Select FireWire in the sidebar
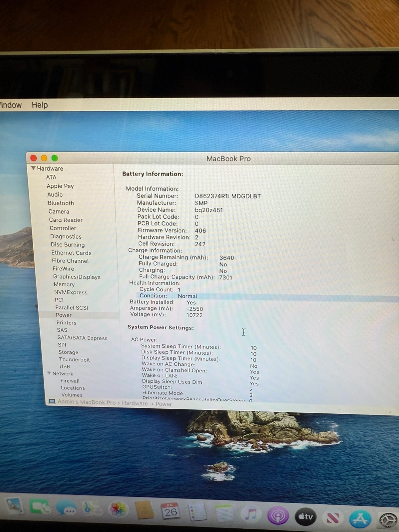This screenshot has width=399, height=532. pyautogui.click(x=63, y=269)
